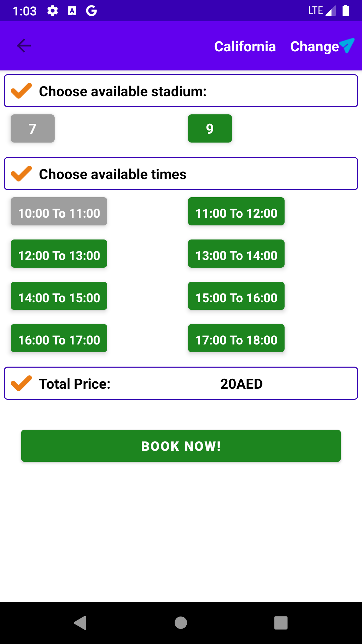The height and width of the screenshot is (644, 362).
Task: Select stadium 7
Action: 33,128
